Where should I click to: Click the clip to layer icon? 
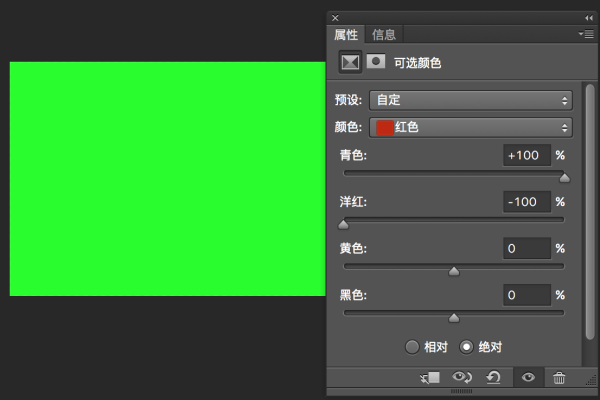click(x=430, y=378)
